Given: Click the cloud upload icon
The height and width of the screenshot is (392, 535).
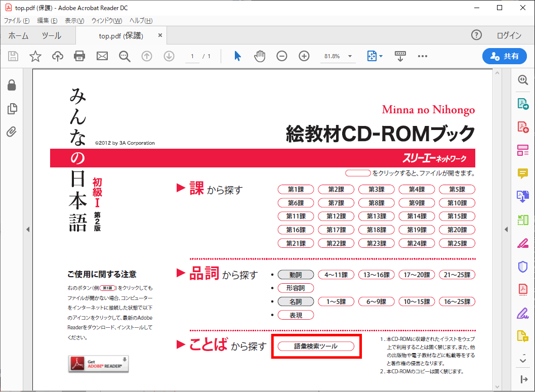Looking at the screenshot, I should [57, 56].
